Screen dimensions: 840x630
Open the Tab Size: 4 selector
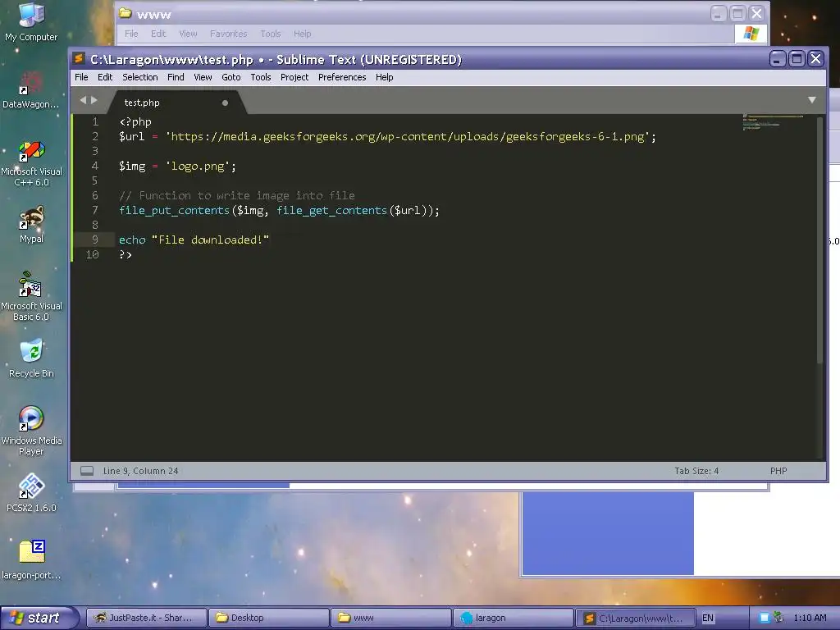pos(696,471)
